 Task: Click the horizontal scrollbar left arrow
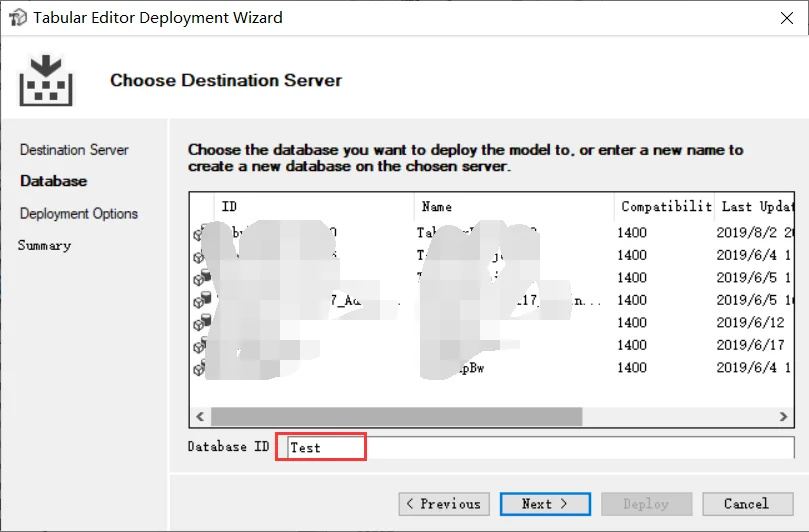pyautogui.click(x=200, y=416)
